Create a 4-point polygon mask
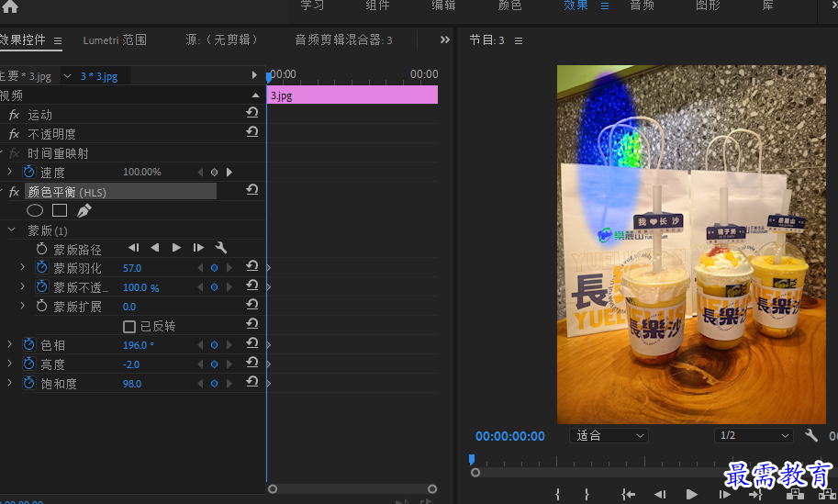 point(60,210)
